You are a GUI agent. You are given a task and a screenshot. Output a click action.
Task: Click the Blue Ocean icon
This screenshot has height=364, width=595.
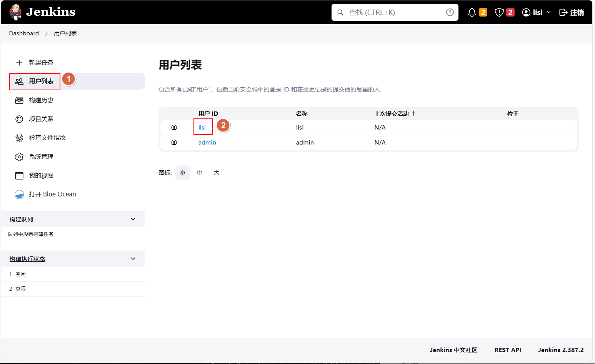click(19, 194)
